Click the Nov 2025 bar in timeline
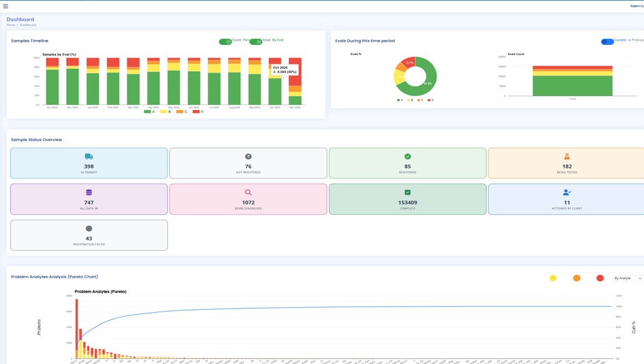The image size is (644, 364). (295, 81)
